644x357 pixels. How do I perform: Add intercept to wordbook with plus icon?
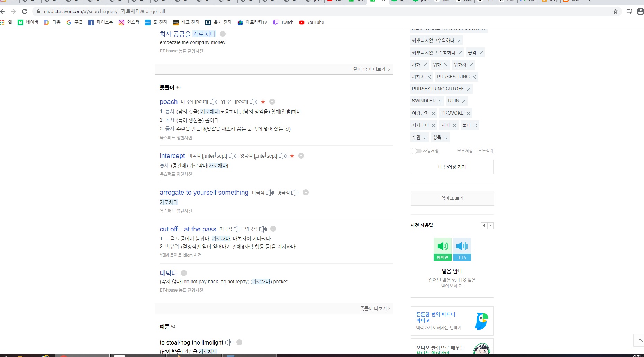[x=301, y=156]
